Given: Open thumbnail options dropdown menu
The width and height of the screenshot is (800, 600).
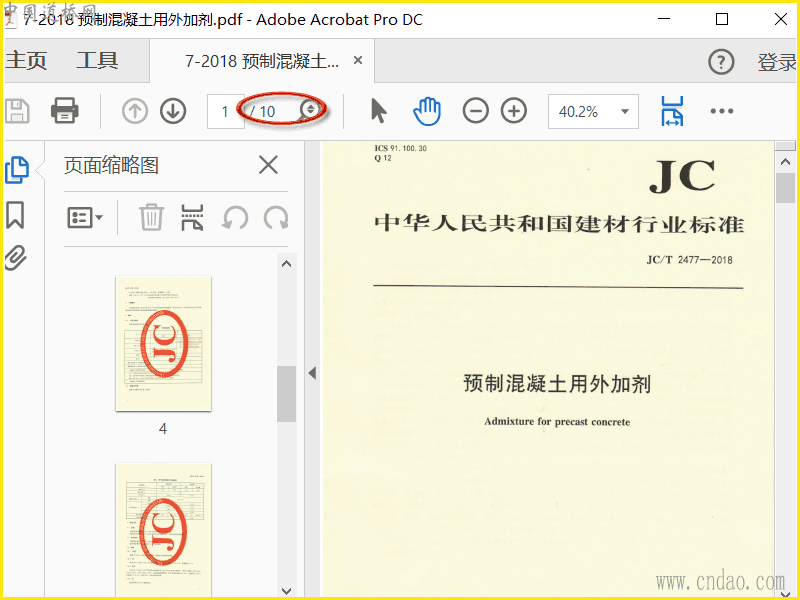Looking at the screenshot, I should tap(85, 218).
